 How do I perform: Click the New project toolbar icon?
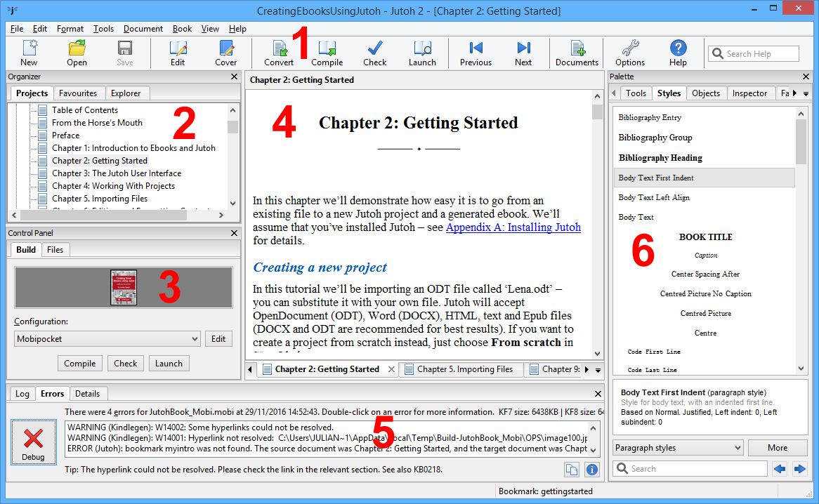tap(29, 53)
